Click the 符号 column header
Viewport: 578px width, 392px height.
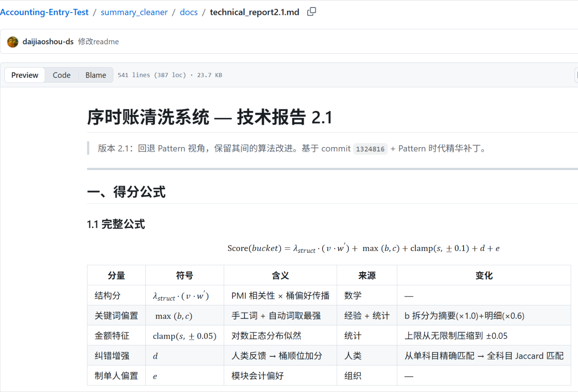coord(185,275)
